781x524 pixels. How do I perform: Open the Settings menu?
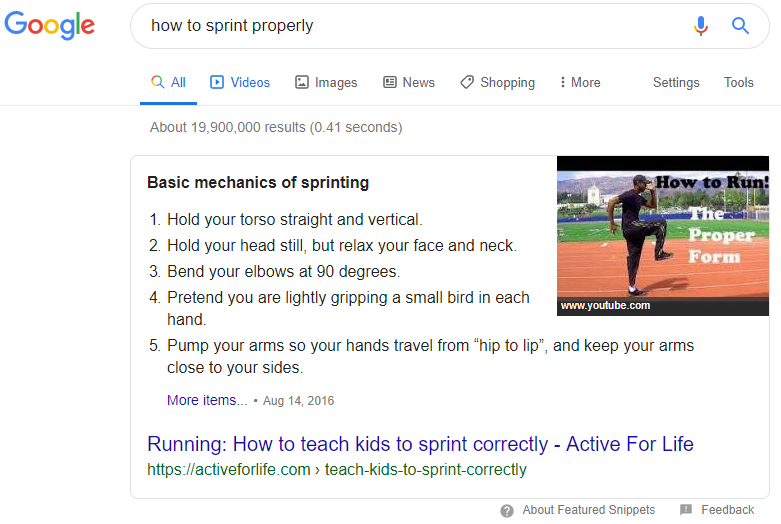click(x=676, y=82)
